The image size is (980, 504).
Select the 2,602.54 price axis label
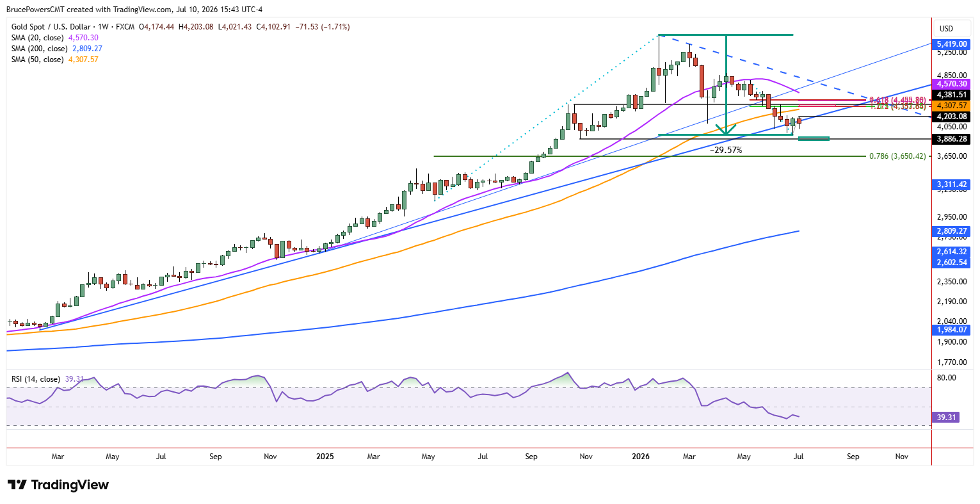tap(951, 263)
